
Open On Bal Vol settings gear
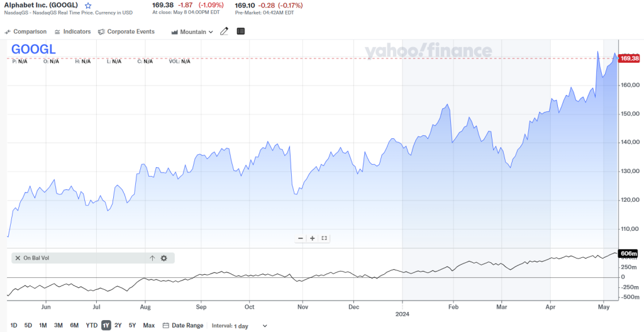click(x=164, y=258)
